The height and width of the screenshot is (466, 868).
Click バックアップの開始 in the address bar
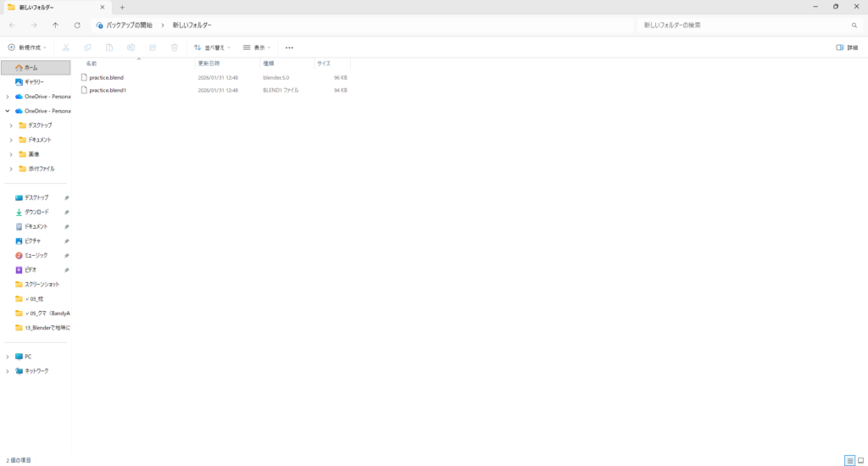(x=130, y=25)
